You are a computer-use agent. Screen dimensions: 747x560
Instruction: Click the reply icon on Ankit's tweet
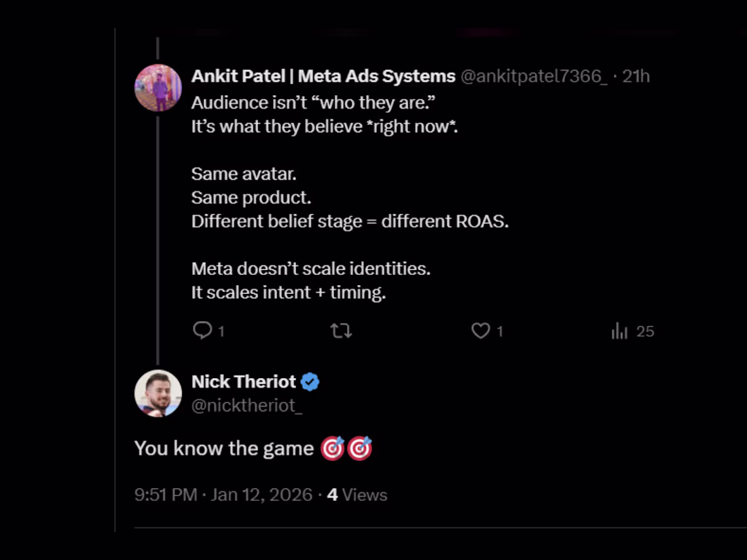(x=202, y=331)
